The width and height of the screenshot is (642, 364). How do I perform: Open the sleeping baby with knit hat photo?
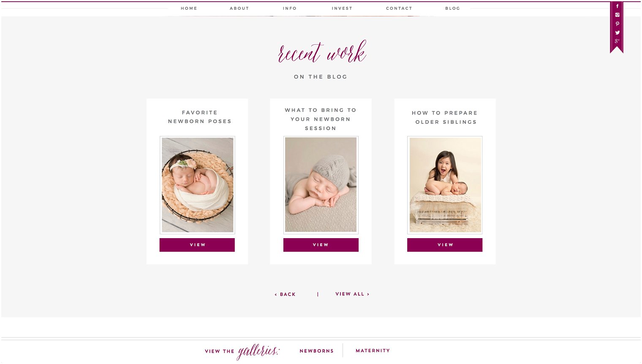click(321, 185)
